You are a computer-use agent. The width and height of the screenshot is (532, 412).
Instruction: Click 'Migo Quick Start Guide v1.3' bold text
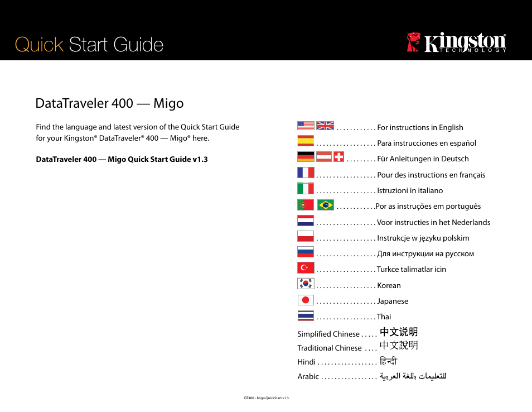tap(157, 159)
